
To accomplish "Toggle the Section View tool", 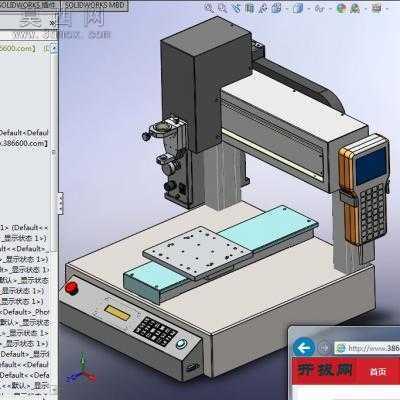I will click(250, 8).
